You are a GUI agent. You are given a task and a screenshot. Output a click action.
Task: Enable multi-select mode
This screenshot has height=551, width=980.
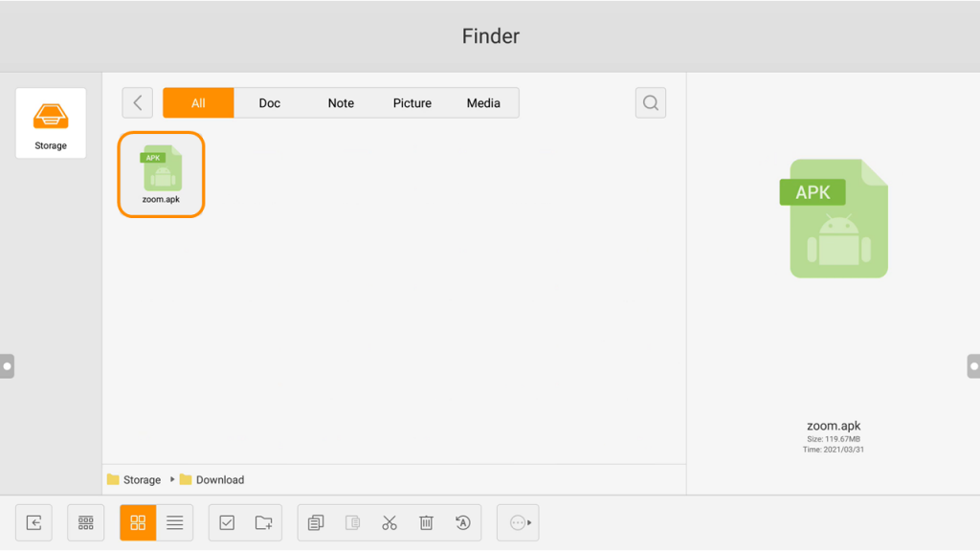[x=226, y=522]
